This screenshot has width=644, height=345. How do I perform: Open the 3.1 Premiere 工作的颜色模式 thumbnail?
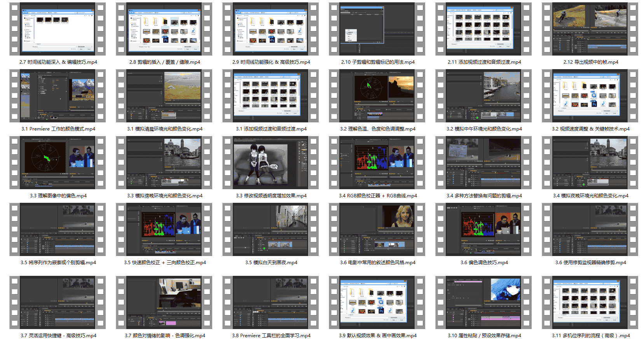point(58,96)
